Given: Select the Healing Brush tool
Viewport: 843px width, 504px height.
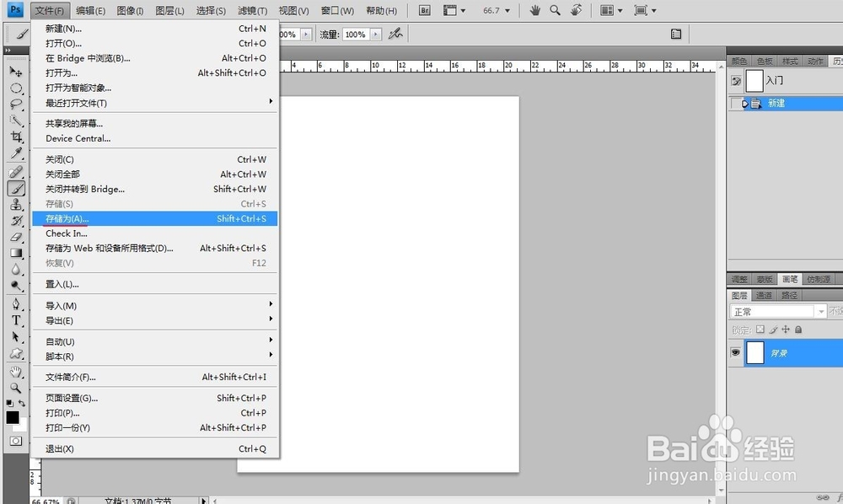Looking at the screenshot, I should (16, 172).
